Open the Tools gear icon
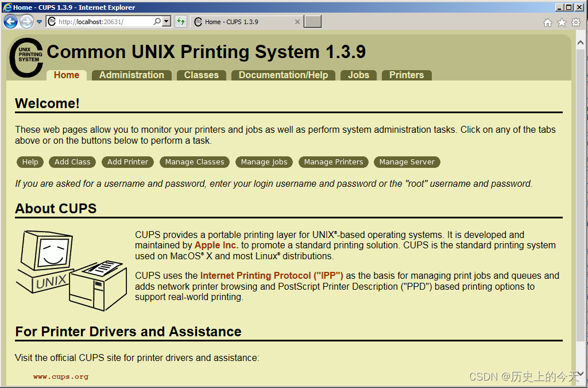588x388 pixels. coord(575,22)
